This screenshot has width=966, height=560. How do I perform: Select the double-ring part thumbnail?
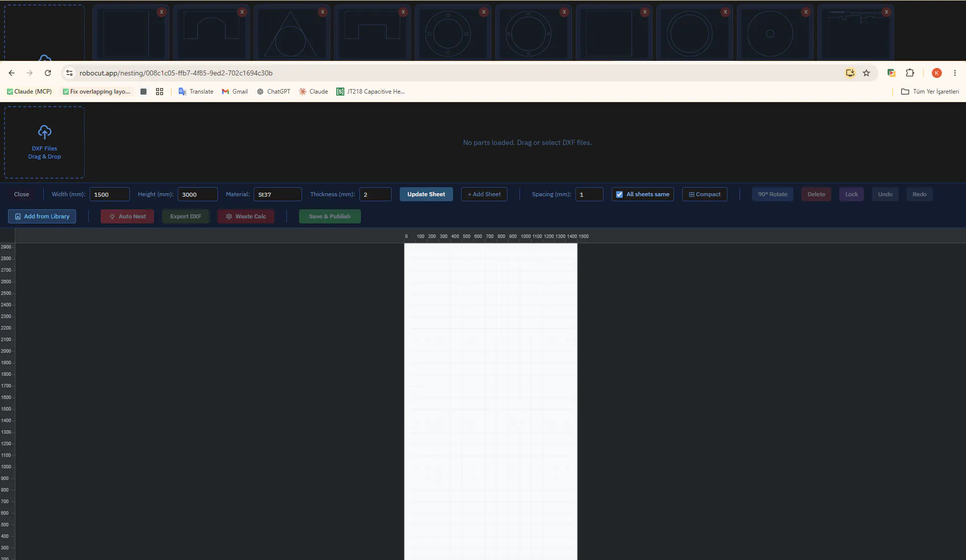click(x=690, y=33)
